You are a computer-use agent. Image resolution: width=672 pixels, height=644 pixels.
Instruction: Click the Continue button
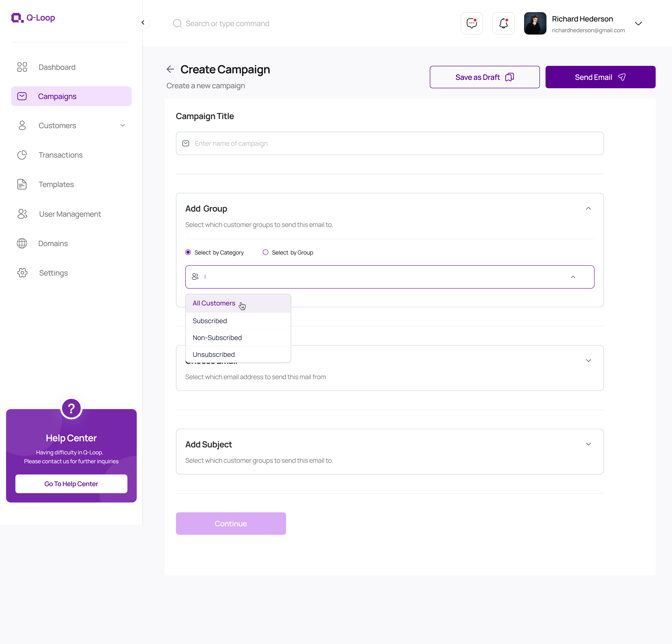coord(231,523)
